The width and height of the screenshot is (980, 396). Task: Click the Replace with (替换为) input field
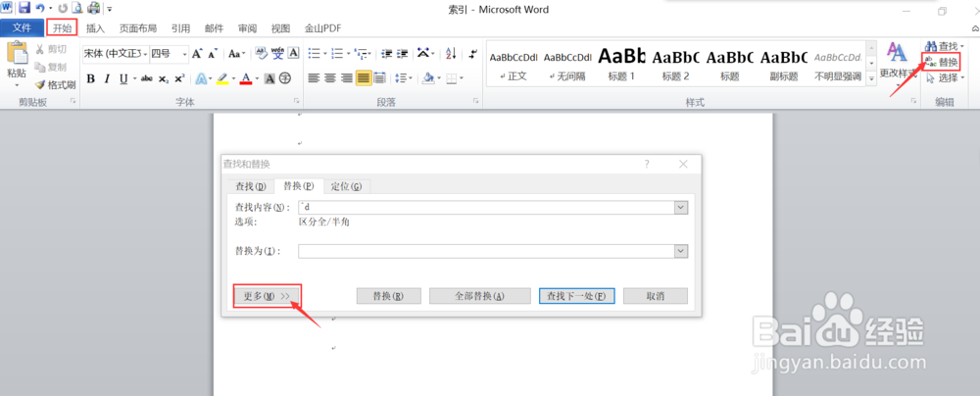(x=486, y=251)
